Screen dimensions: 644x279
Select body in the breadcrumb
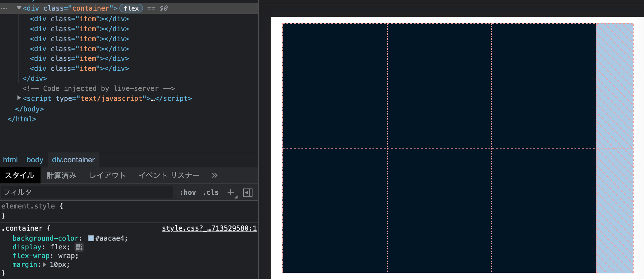click(35, 160)
